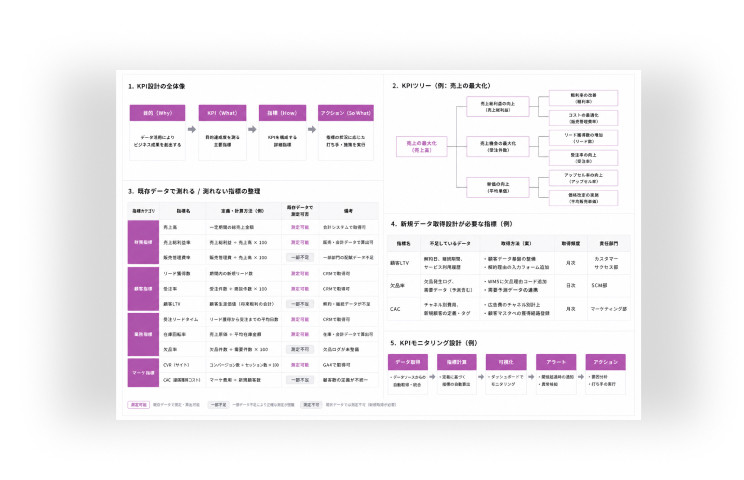Click the マーケ指標 category cell
Image resolution: width=744 pixels, height=480 pixels.
[x=143, y=372]
